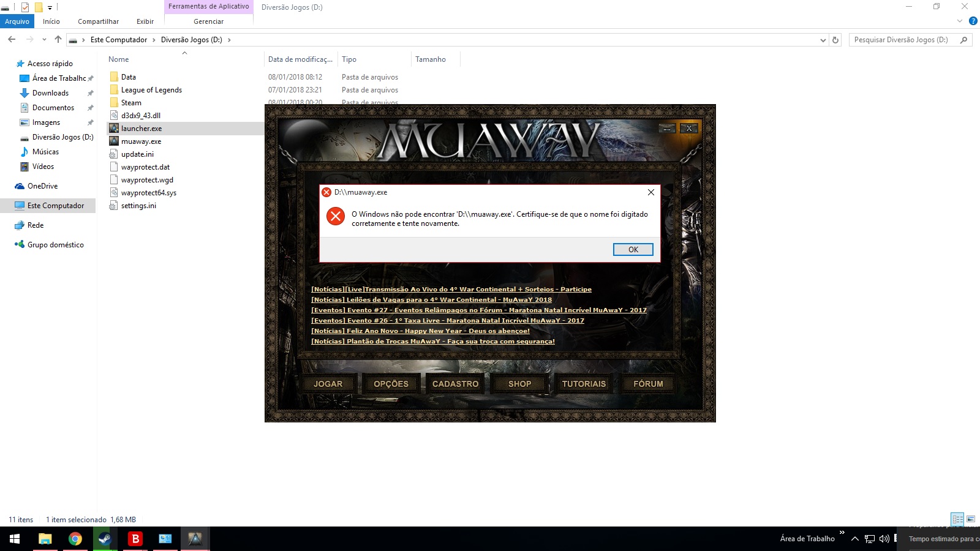This screenshot has height=551, width=980.
Task: Close the error dialog with its X icon
Action: pos(650,192)
